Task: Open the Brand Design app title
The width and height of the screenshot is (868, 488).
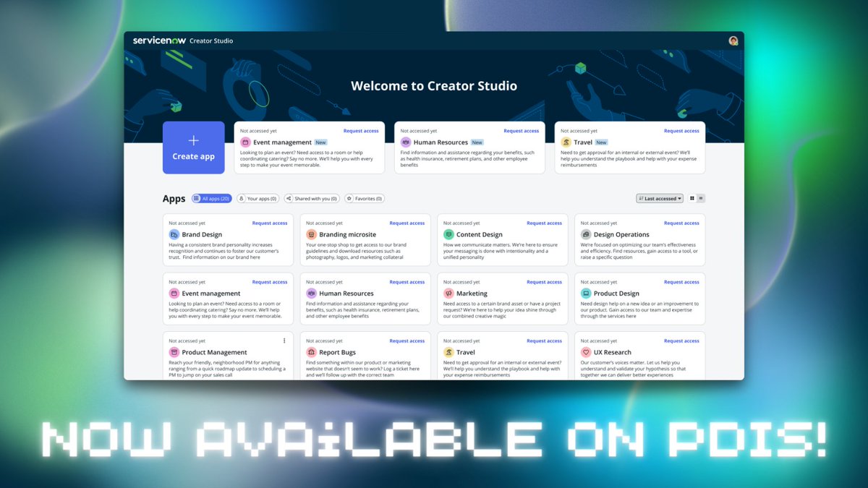Action: (202, 234)
